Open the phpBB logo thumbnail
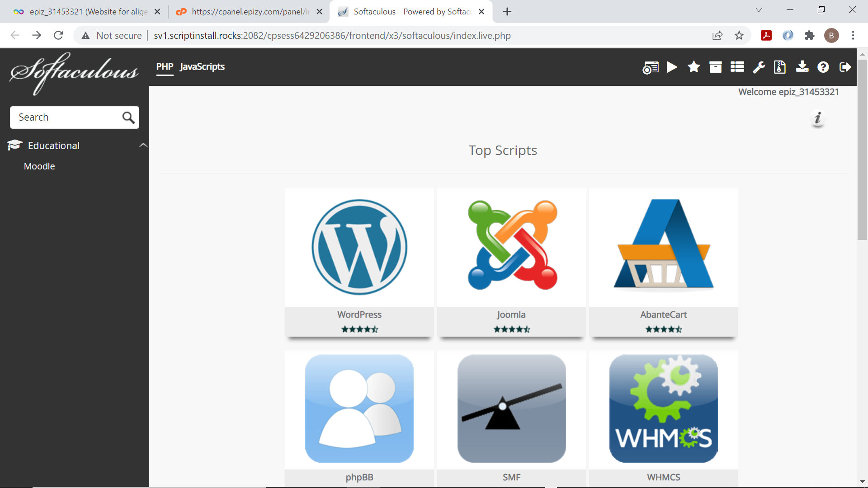868x488 pixels. pos(359,408)
